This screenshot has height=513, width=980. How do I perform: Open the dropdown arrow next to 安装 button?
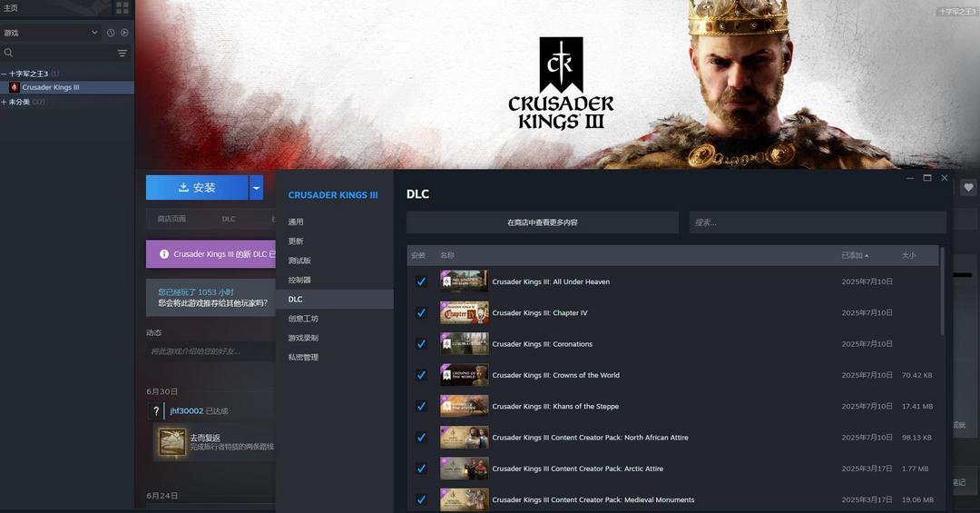(x=256, y=187)
